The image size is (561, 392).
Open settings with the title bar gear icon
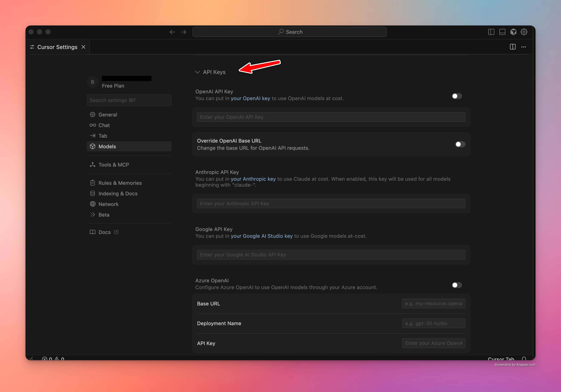click(524, 32)
